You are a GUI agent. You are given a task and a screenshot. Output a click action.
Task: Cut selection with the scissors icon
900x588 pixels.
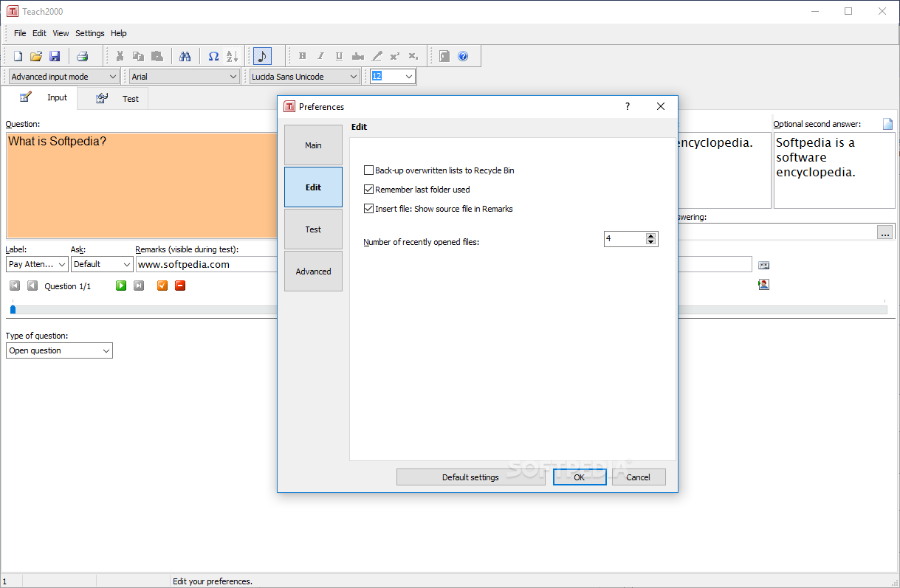[119, 56]
